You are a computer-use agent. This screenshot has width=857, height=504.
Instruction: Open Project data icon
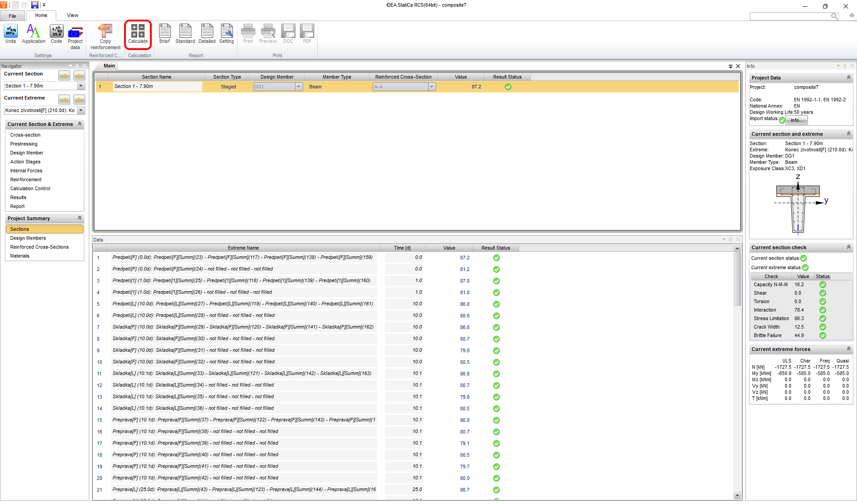(75, 36)
